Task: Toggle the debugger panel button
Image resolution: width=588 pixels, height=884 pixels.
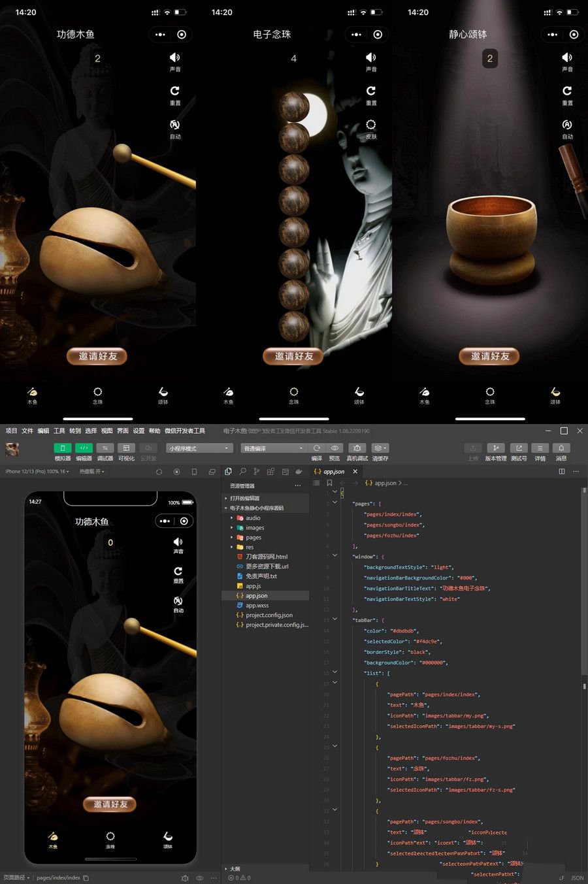Action: point(105,448)
